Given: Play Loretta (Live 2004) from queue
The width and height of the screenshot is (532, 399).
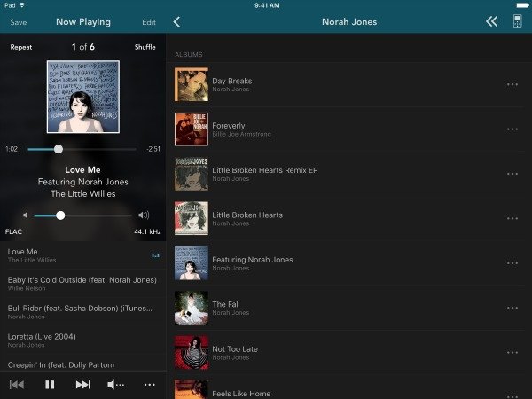Looking at the screenshot, I should 83,340.
